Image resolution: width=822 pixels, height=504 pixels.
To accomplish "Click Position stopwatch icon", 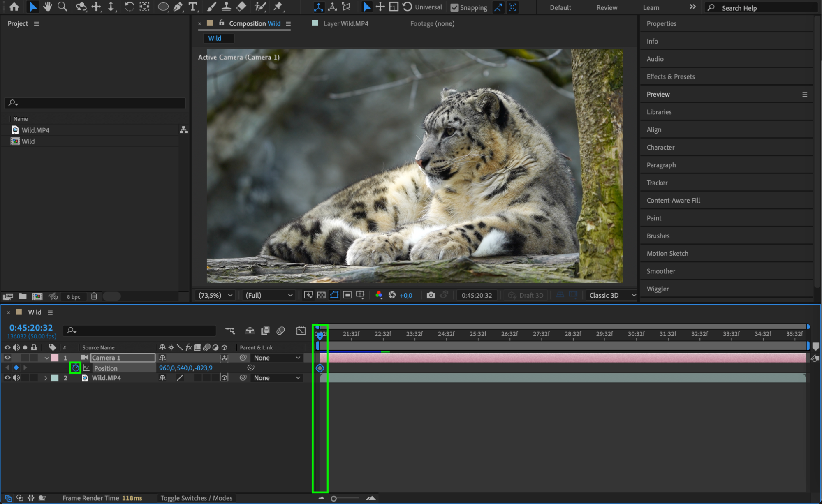I will click(x=75, y=368).
